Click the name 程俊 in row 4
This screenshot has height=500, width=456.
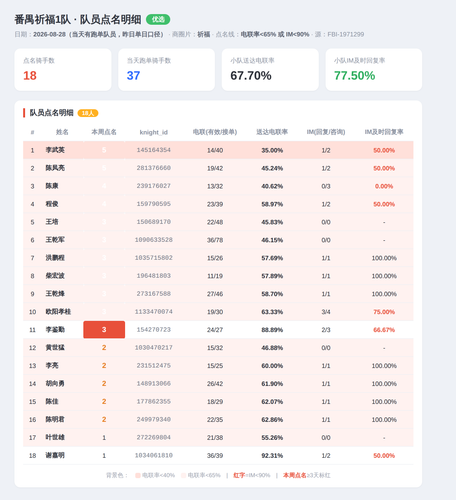[x=52, y=204]
